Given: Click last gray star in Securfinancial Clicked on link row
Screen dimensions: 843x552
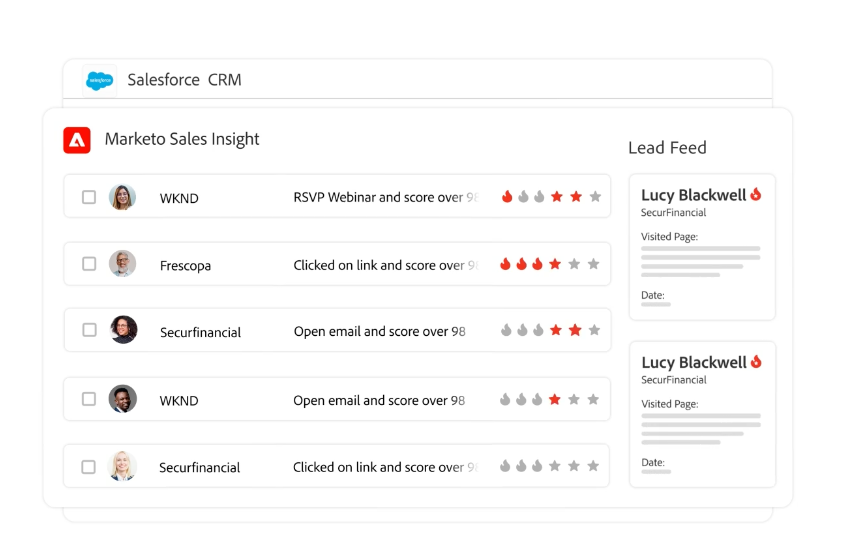Looking at the screenshot, I should tap(593, 466).
